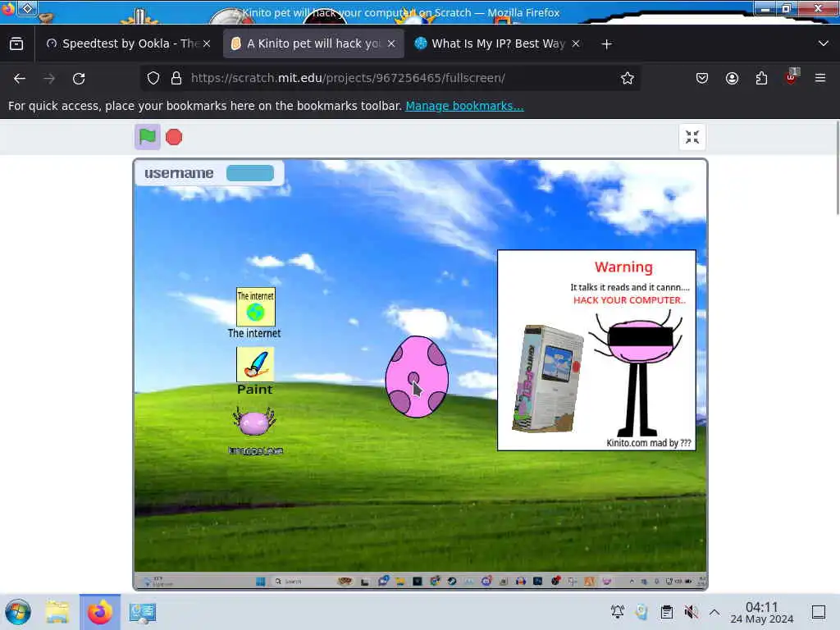Switch to A Kinito pet will hack tab

[x=313, y=44]
